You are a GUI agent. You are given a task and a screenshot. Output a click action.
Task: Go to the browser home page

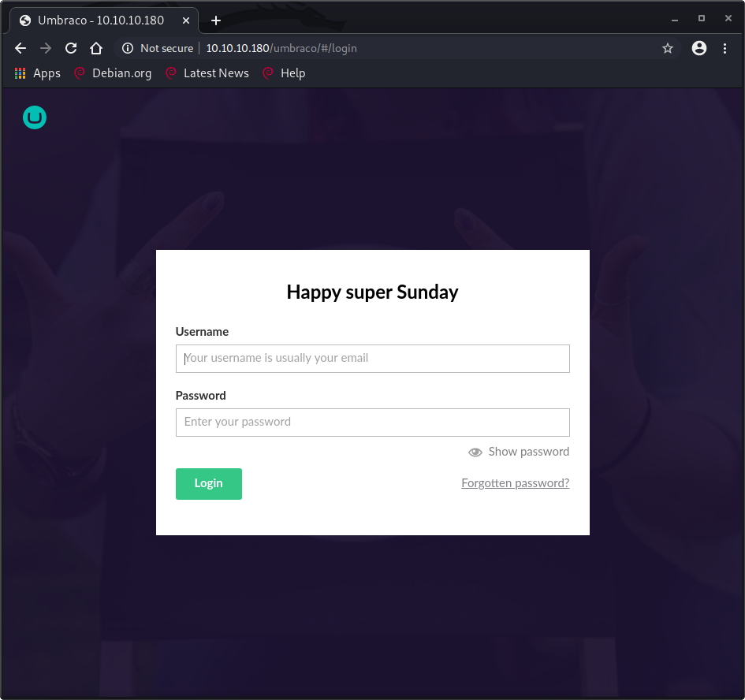pos(96,48)
